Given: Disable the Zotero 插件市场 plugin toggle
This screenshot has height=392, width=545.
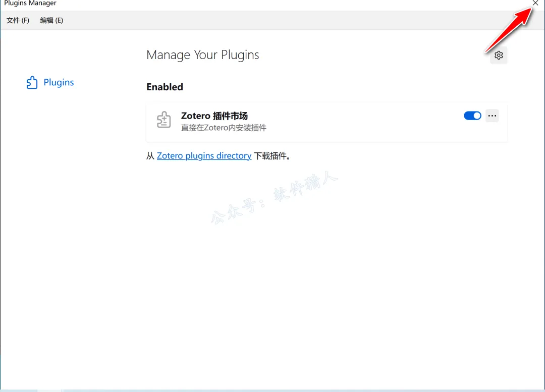Looking at the screenshot, I should tap(472, 116).
